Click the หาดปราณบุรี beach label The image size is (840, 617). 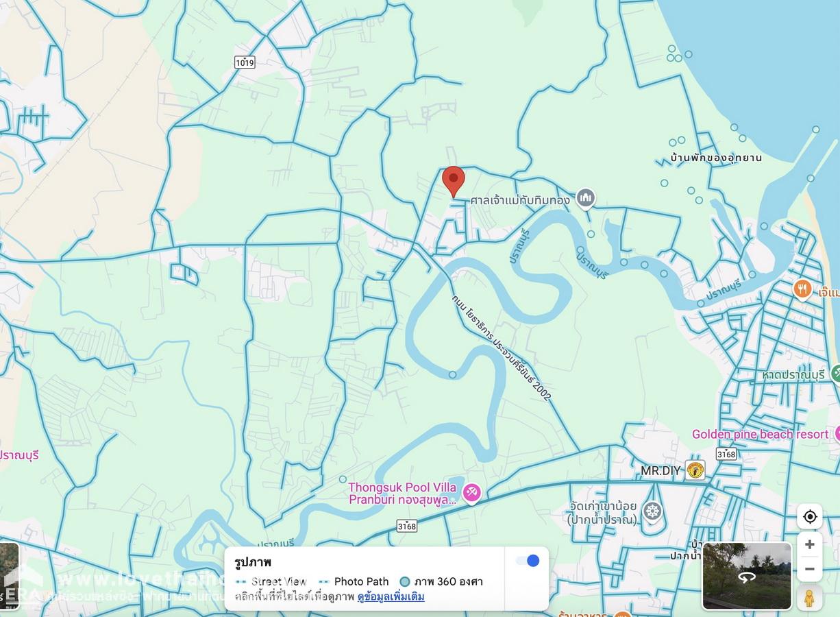click(x=793, y=375)
